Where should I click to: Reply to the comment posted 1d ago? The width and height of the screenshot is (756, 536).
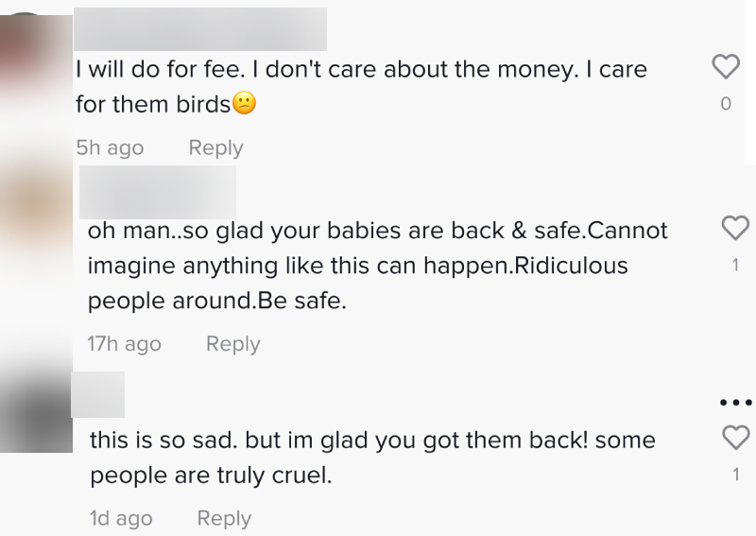point(224,519)
